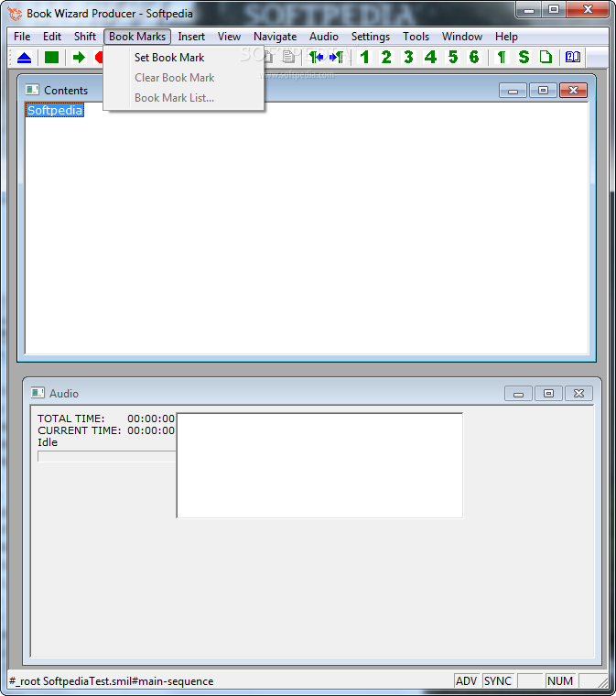Close the Contents sub-window
Screen dimensions: 616x696
pos(573,90)
